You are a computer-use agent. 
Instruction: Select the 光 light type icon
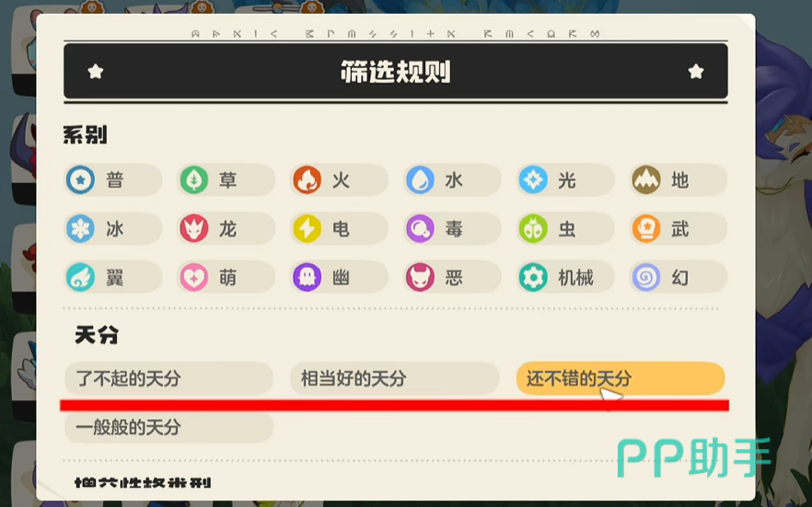pyautogui.click(x=533, y=180)
